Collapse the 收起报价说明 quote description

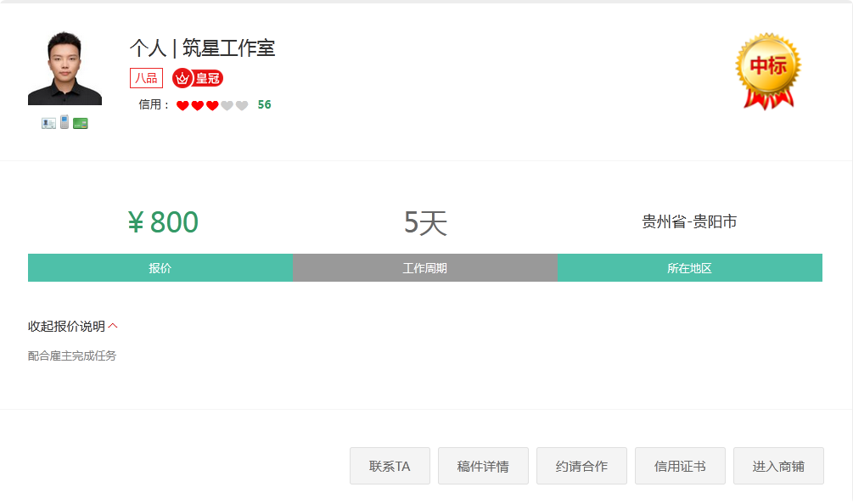coord(70,325)
